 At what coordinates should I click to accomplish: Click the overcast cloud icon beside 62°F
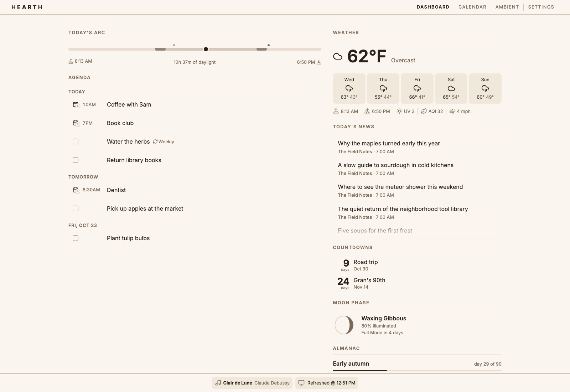[338, 56]
